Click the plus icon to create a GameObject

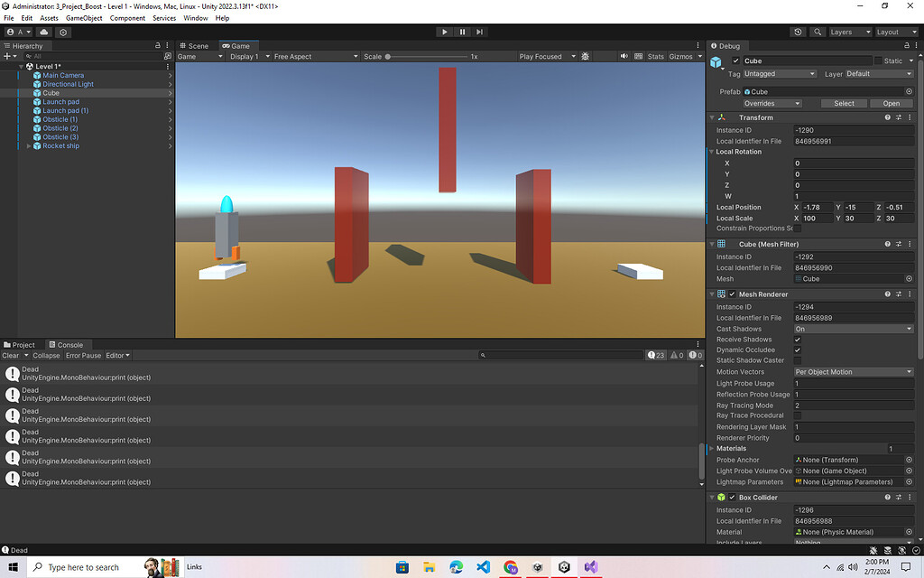[6, 56]
